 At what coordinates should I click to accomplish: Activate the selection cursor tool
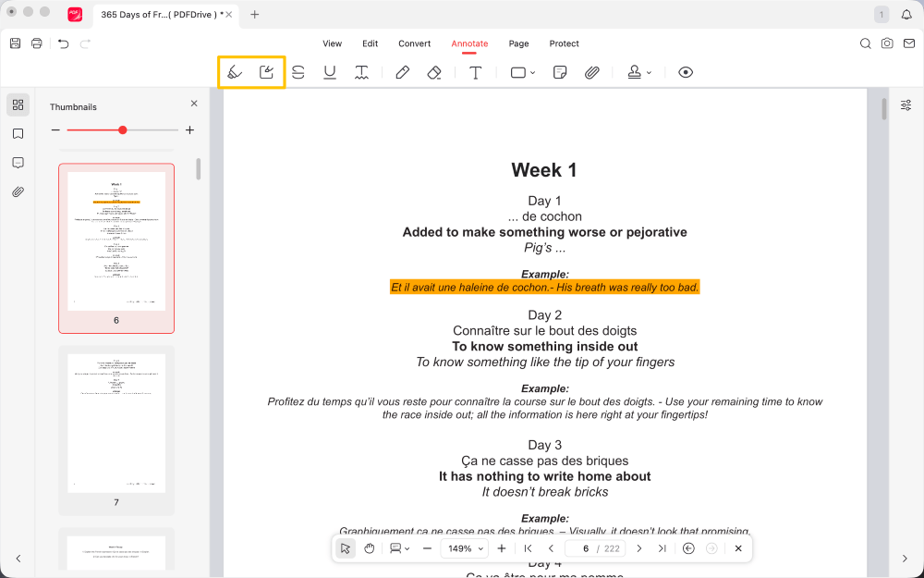[345, 547]
